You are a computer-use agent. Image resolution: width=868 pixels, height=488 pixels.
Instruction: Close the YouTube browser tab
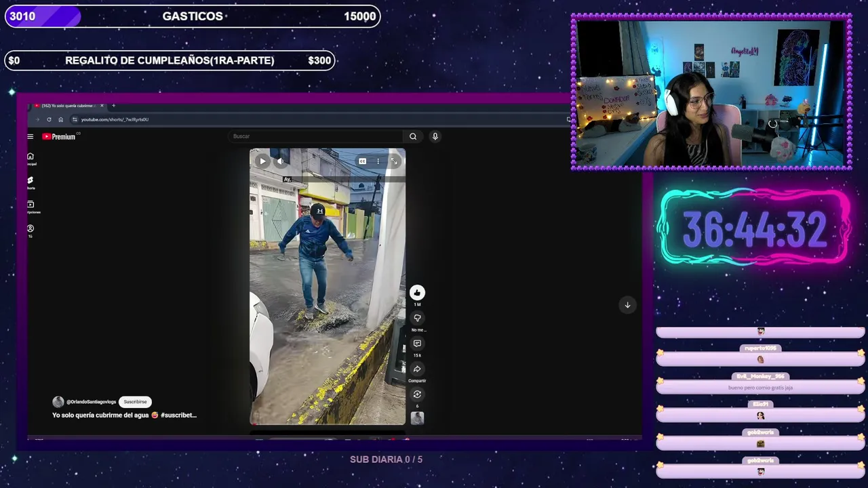(102, 106)
